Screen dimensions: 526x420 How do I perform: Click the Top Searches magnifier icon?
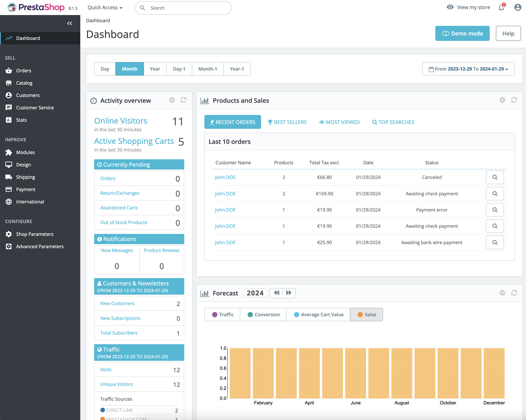coord(374,122)
